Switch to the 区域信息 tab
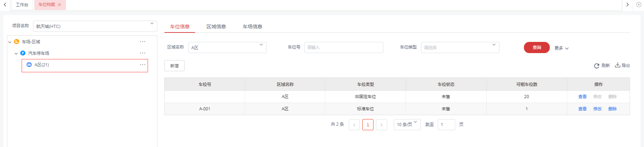 click(216, 27)
